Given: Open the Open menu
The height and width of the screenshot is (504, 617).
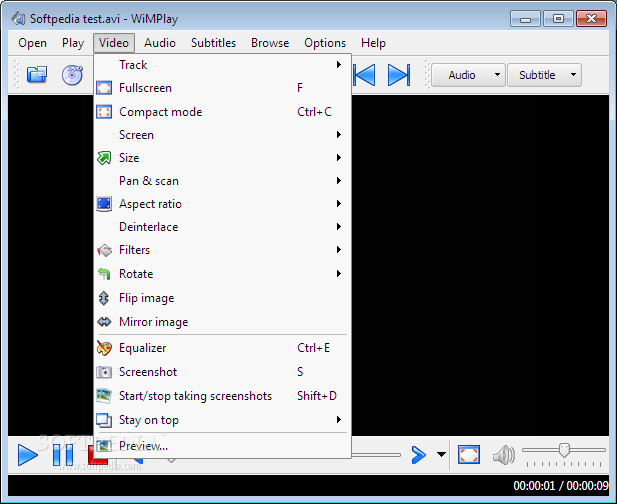Looking at the screenshot, I should (x=32, y=43).
